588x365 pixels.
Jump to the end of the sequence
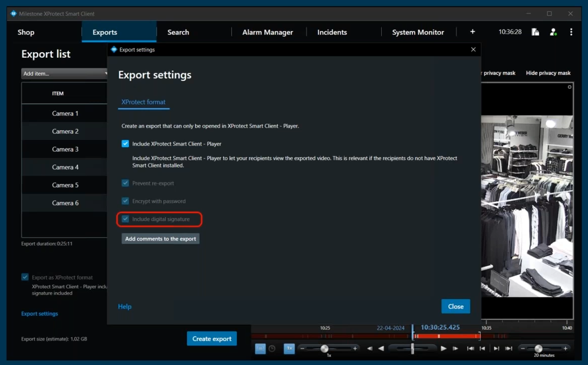[x=509, y=348]
